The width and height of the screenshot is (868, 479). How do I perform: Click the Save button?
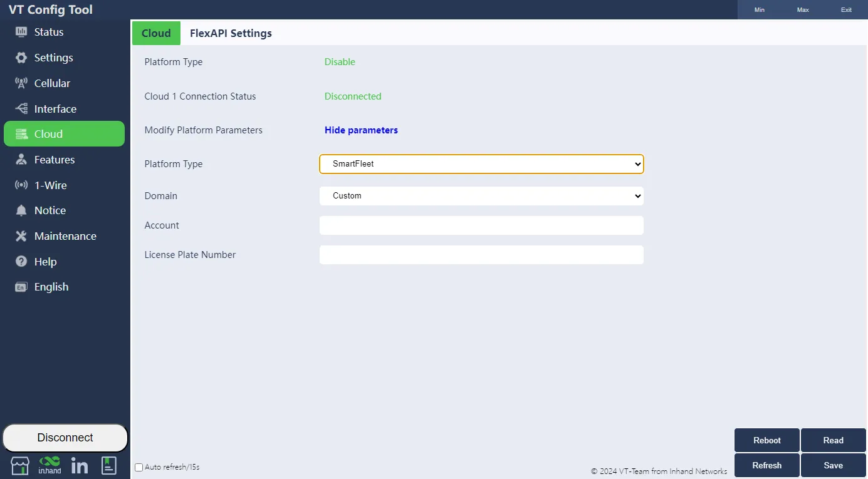[x=833, y=465]
